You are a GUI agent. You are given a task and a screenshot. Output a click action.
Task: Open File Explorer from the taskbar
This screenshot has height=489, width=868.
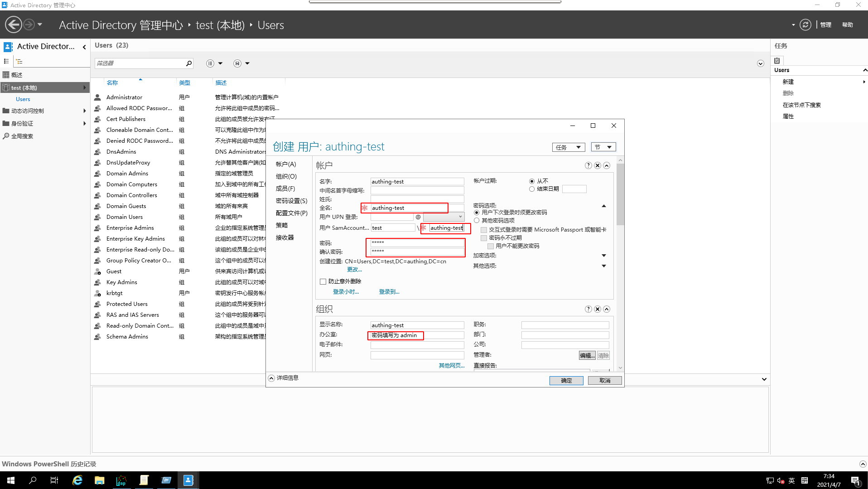coord(99,480)
